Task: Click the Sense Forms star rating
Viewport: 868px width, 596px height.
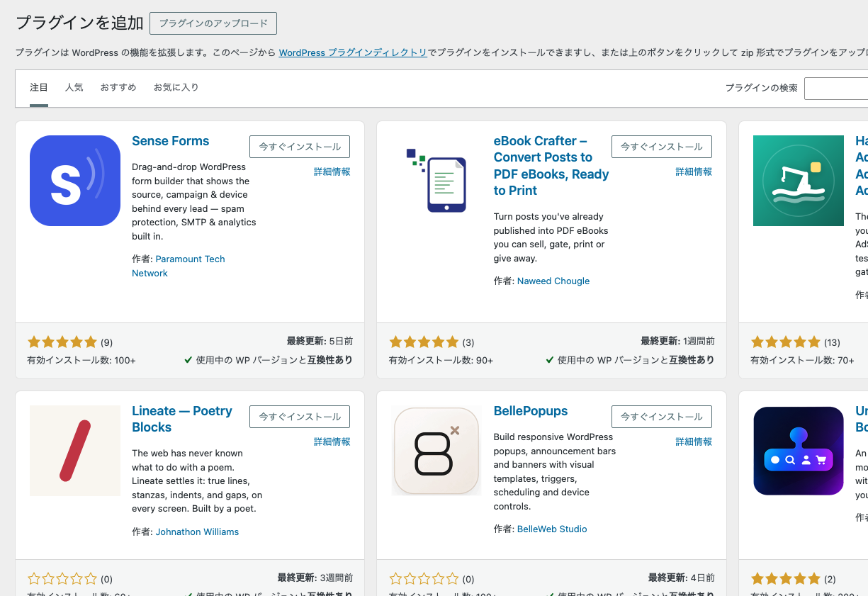Action: pyautogui.click(x=62, y=342)
